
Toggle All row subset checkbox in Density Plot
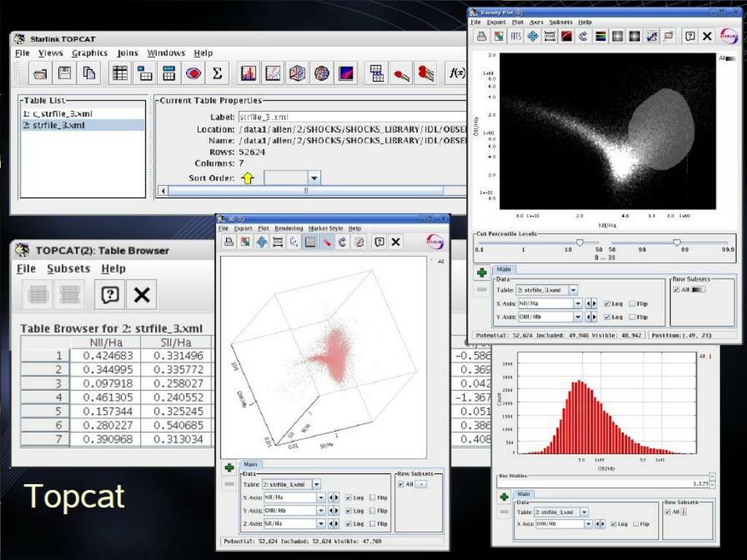click(x=676, y=289)
